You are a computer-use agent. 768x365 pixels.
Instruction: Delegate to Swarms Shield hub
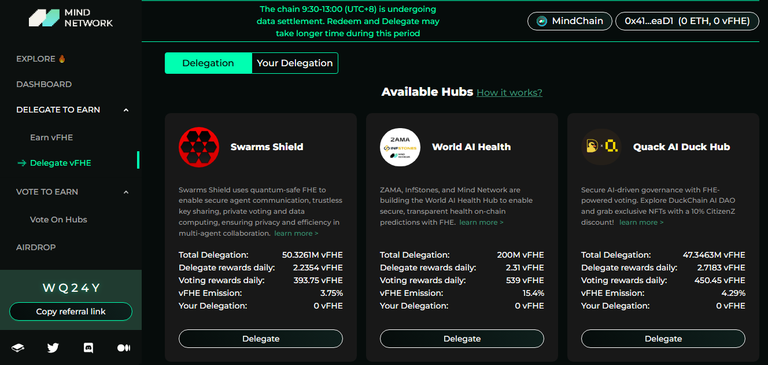pyautogui.click(x=261, y=339)
